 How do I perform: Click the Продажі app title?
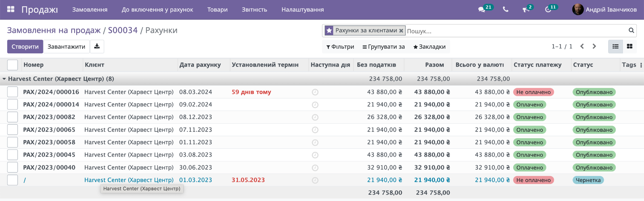click(40, 10)
